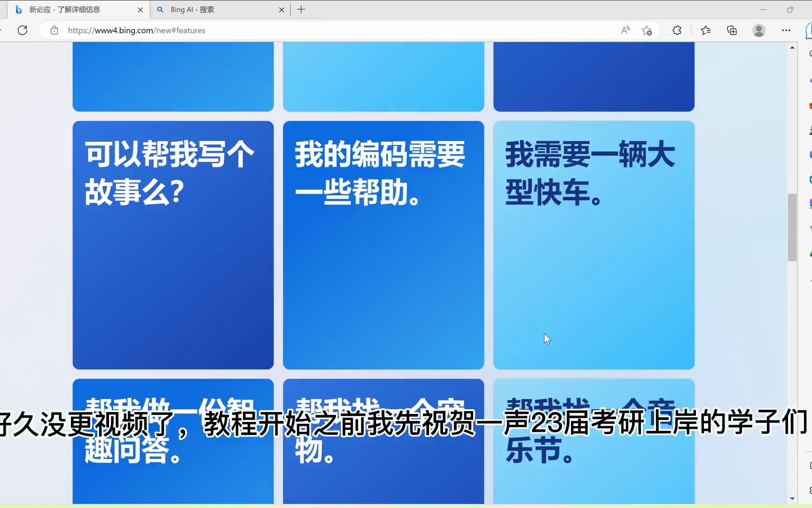This screenshot has height=508, width=812.
Task: Switch to the Bing AI - 搜索 tab
Action: coord(220,9)
